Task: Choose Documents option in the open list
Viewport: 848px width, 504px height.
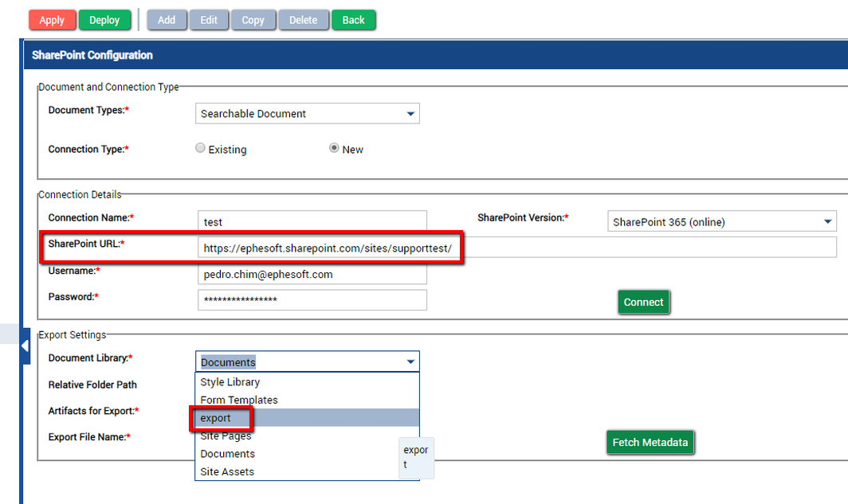Action: 307,454
